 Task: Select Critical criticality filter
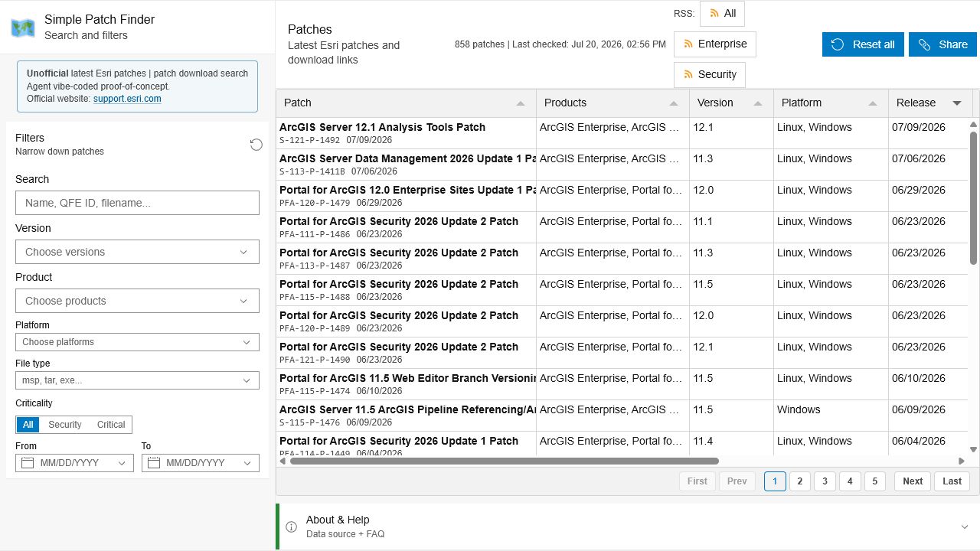[110, 425]
